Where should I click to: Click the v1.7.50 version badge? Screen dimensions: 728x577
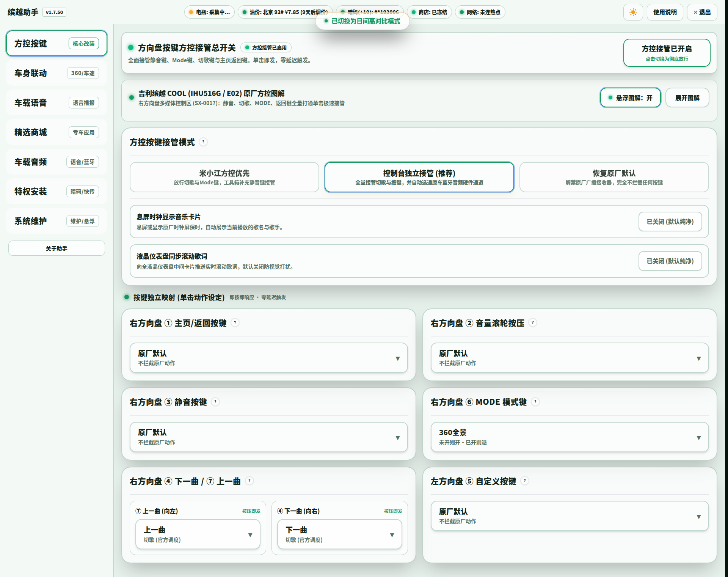tap(54, 12)
